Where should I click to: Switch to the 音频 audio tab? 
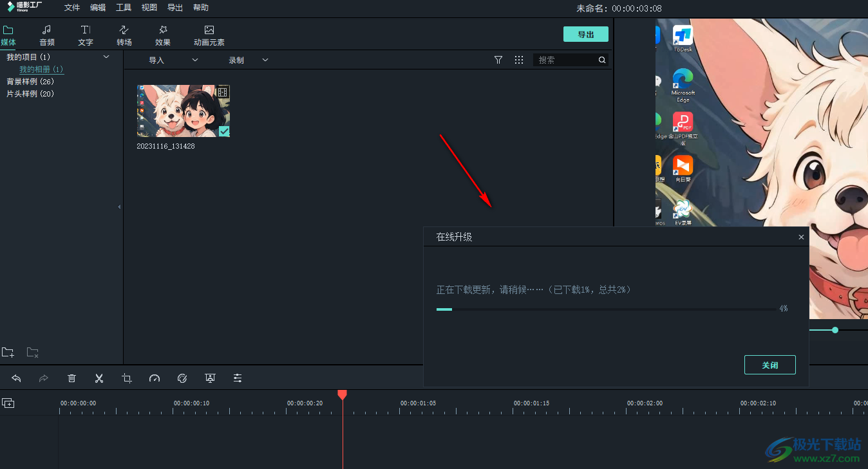click(47, 36)
